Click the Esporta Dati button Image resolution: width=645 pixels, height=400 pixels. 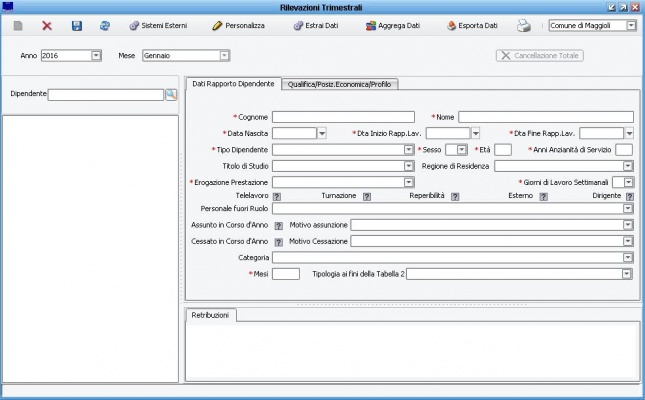pyautogui.click(x=472, y=25)
